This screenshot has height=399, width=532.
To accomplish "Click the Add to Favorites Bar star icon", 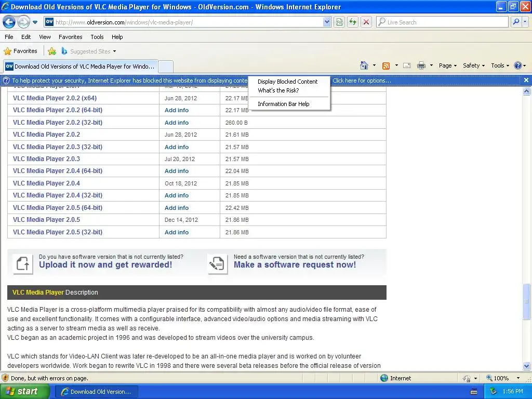I will tap(52, 51).
